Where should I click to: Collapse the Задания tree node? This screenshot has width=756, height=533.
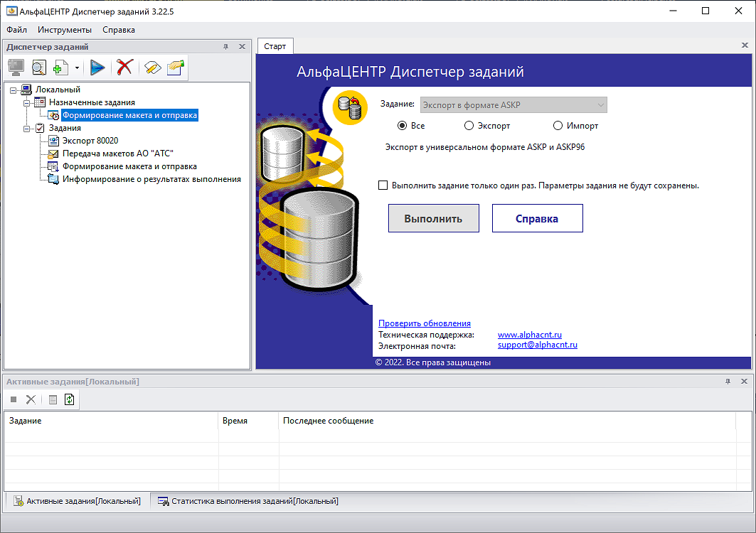click(27, 129)
